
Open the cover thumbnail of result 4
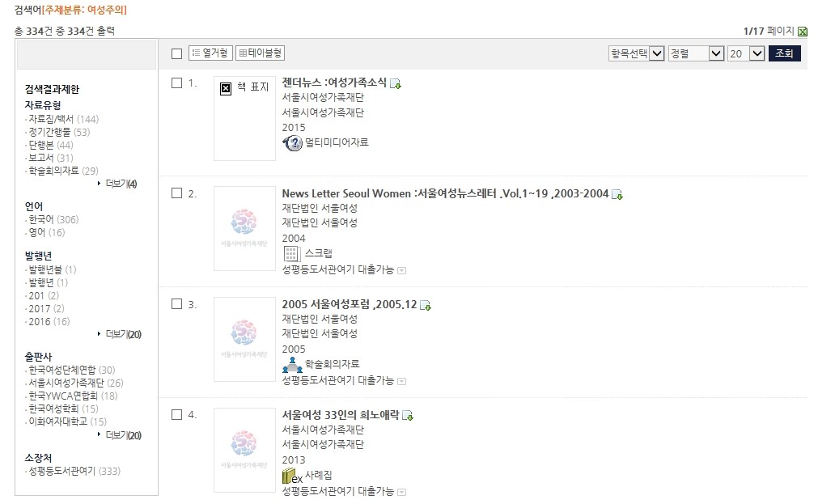pos(244,450)
